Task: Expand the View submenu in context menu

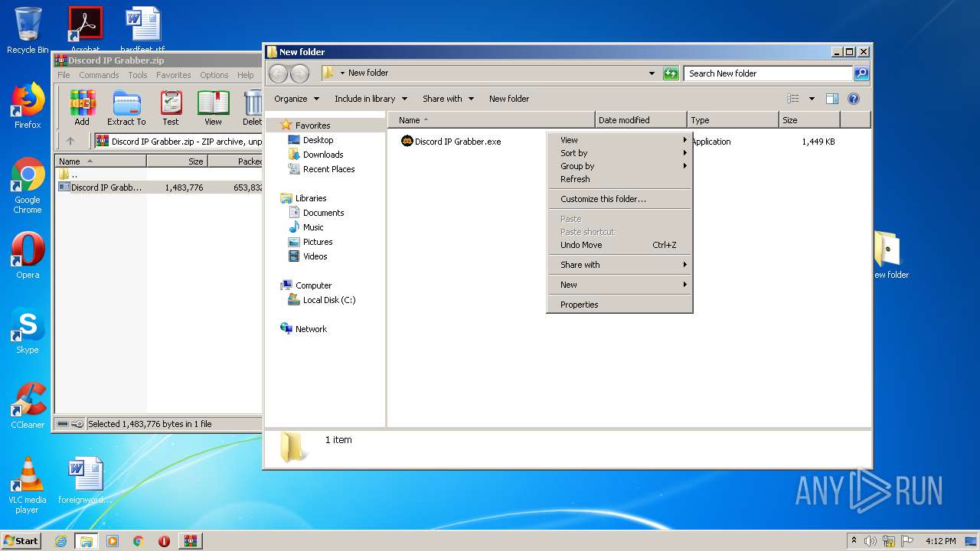Action: [620, 140]
